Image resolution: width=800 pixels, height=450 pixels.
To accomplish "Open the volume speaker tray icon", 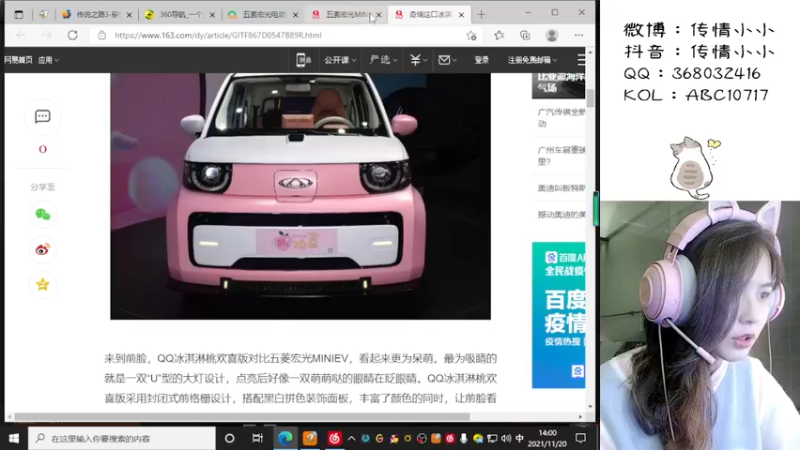I will point(506,438).
